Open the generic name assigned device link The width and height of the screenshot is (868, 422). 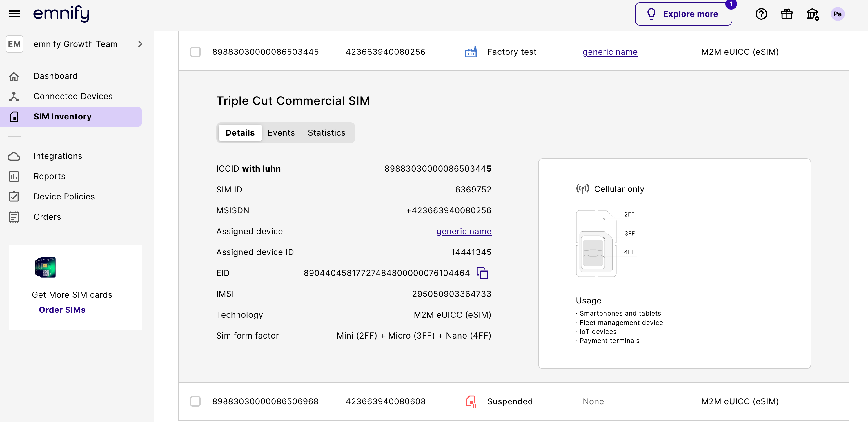point(464,231)
